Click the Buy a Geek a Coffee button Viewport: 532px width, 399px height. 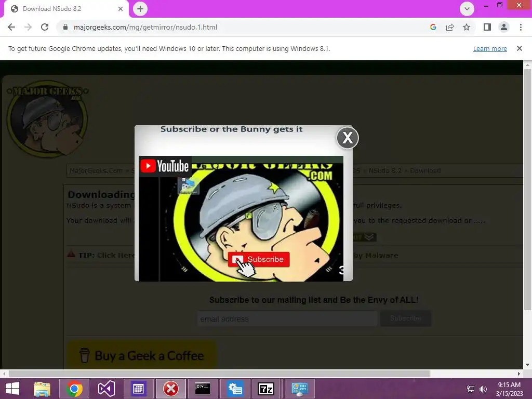point(142,355)
